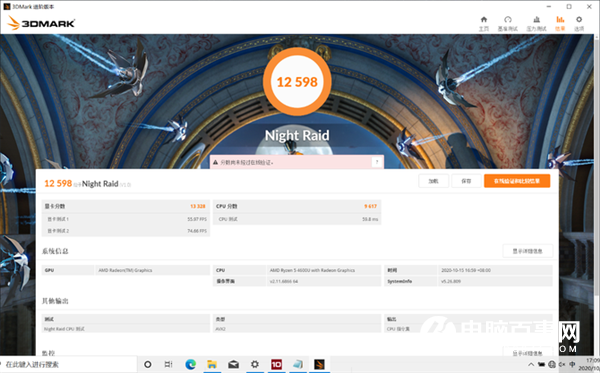The height and width of the screenshot is (373, 600).
Task: Select the orange results (结果) tab
Action: (560, 23)
